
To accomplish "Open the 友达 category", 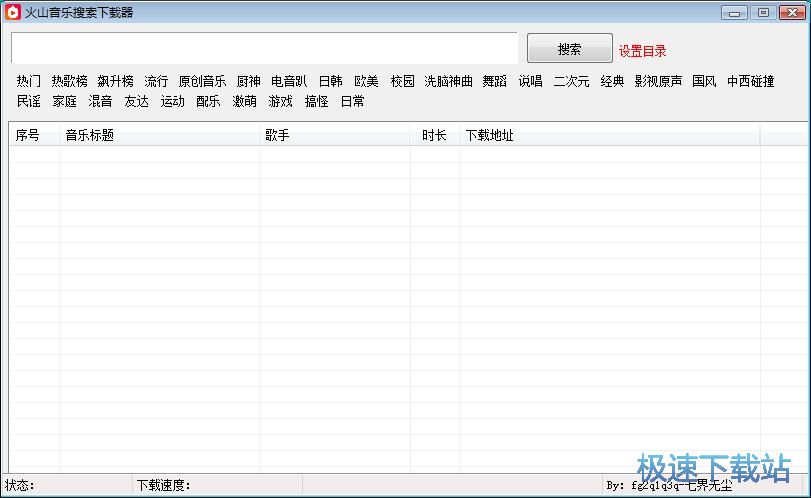I will [x=137, y=101].
